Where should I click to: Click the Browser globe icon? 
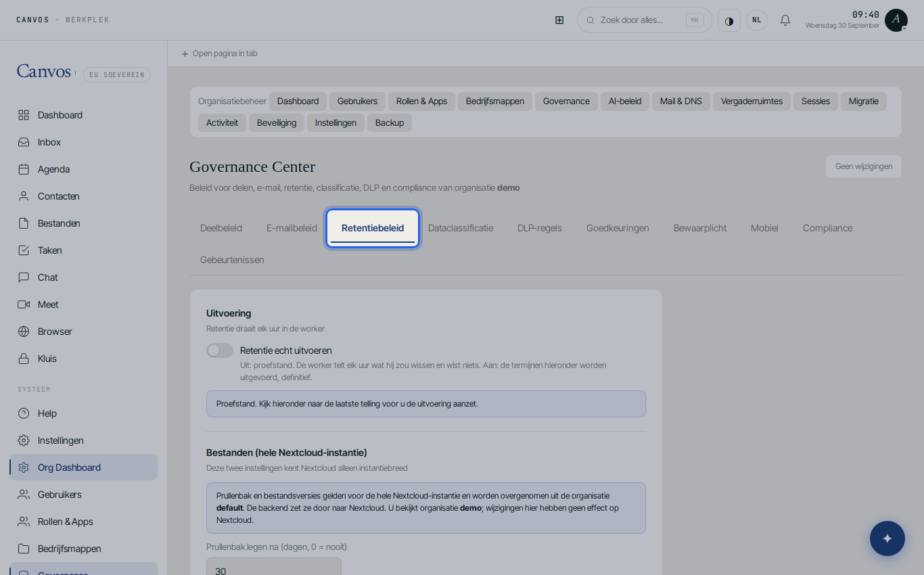click(24, 331)
